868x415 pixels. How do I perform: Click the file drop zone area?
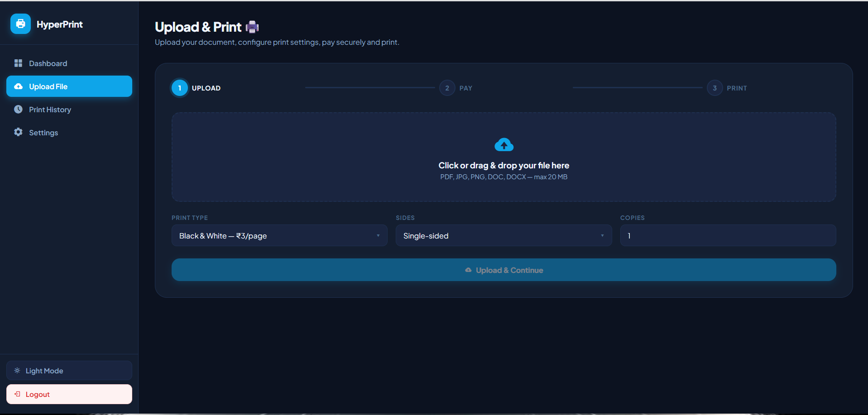(x=504, y=157)
